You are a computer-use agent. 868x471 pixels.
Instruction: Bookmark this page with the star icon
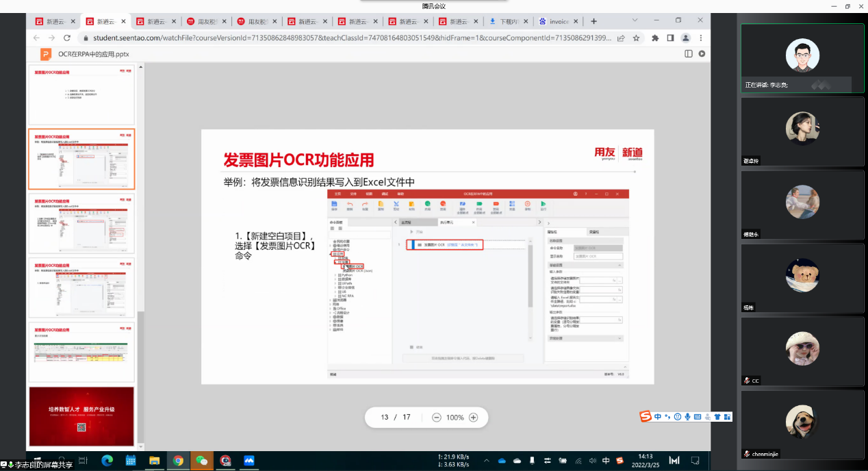pos(637,38)
